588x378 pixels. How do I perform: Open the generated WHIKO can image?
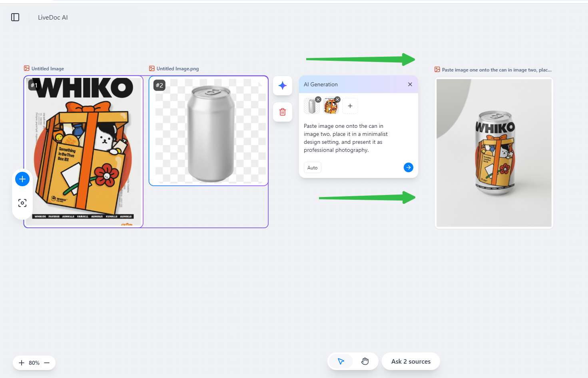click(x=494, y=153)
